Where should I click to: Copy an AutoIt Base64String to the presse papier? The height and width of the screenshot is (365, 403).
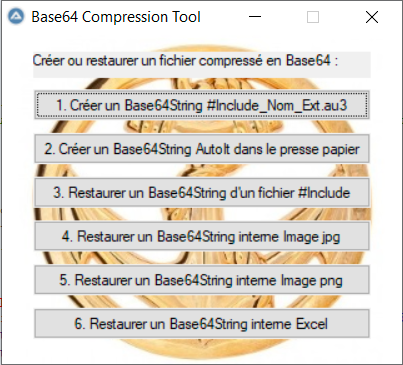[202, 149]
